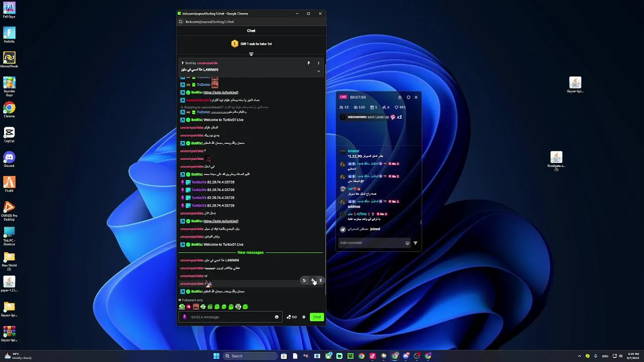644x362 pixels.
Task: Click the green Chat send button
Action: [316, 317]
